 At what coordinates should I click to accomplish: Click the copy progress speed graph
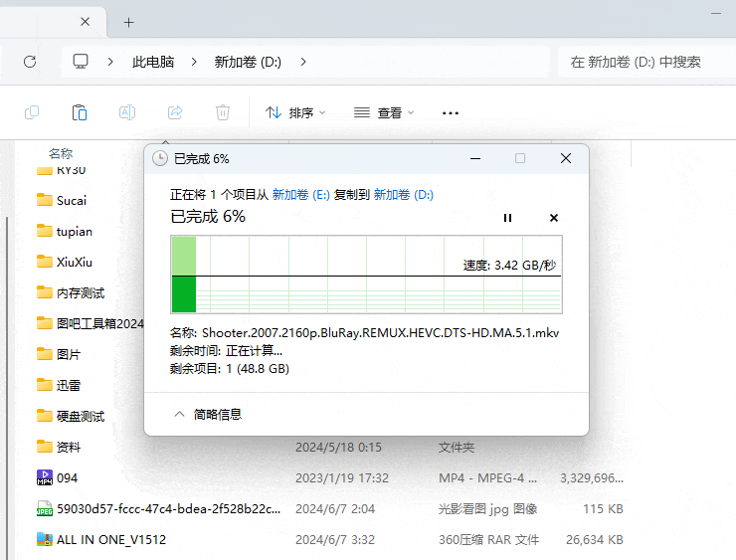click(366, 275)
